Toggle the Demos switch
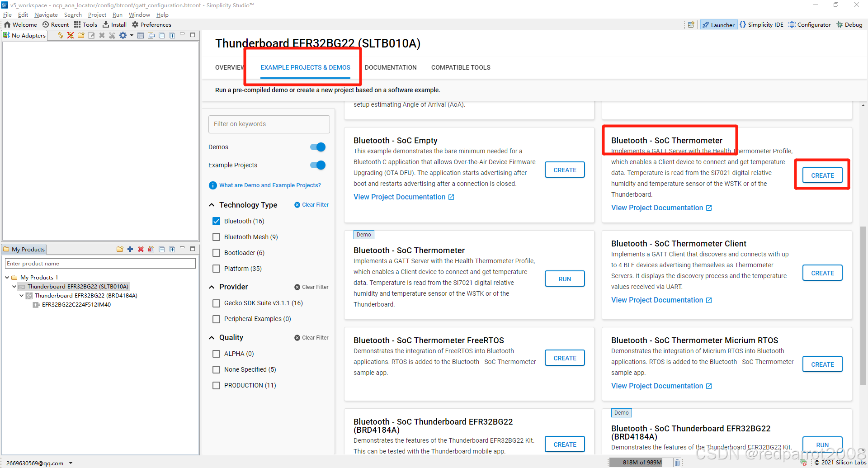The image size is (868, 468). pos(318,147)
